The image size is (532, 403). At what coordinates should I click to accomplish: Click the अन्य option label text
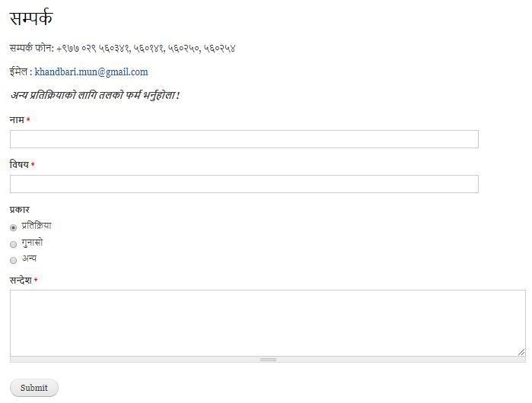point(30,259)
